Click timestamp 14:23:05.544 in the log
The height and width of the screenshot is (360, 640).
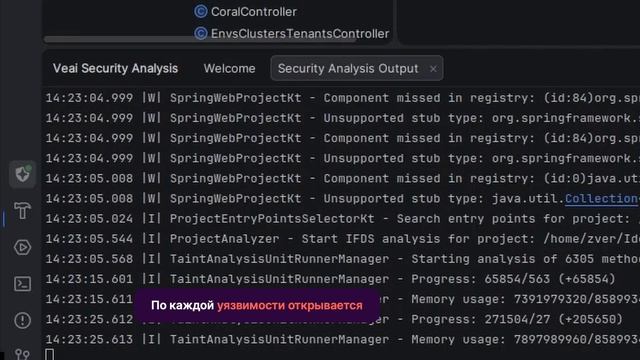(89, 239)
